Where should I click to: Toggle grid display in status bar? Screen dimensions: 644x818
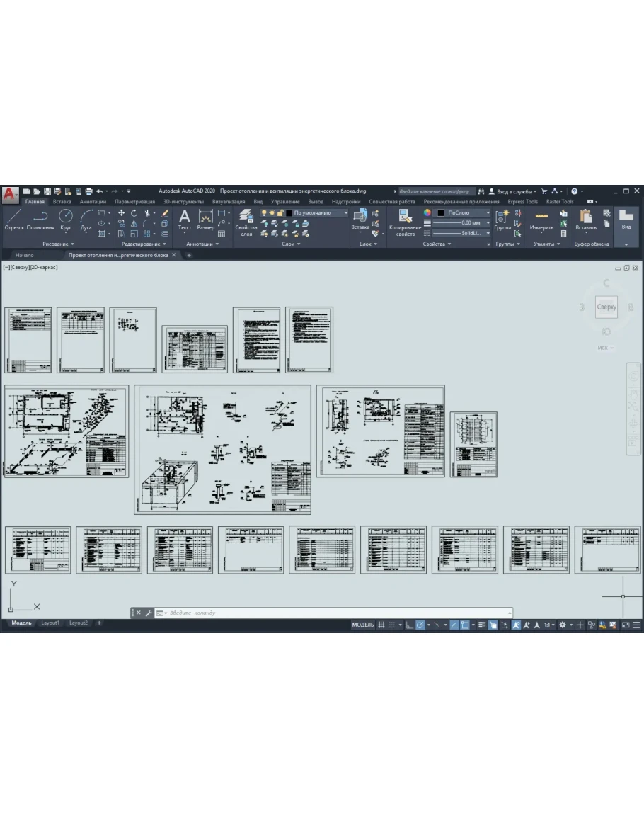[x=381, y=625]
